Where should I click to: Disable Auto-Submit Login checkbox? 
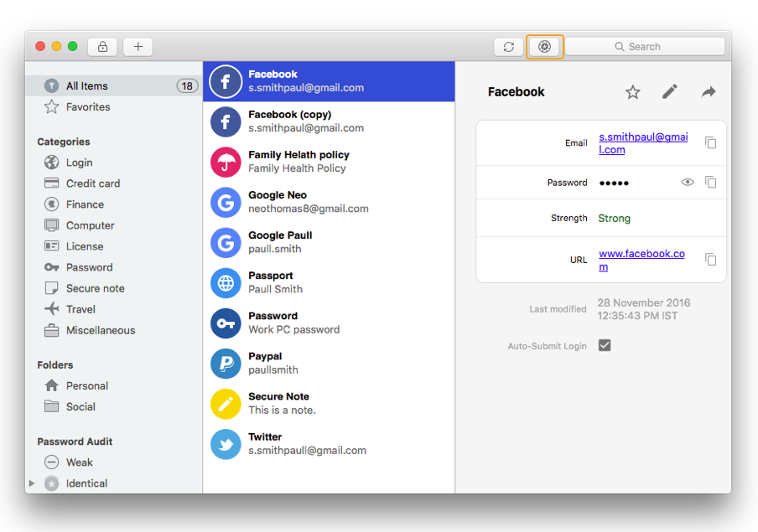pyautogui.click(x=605, y=344)
